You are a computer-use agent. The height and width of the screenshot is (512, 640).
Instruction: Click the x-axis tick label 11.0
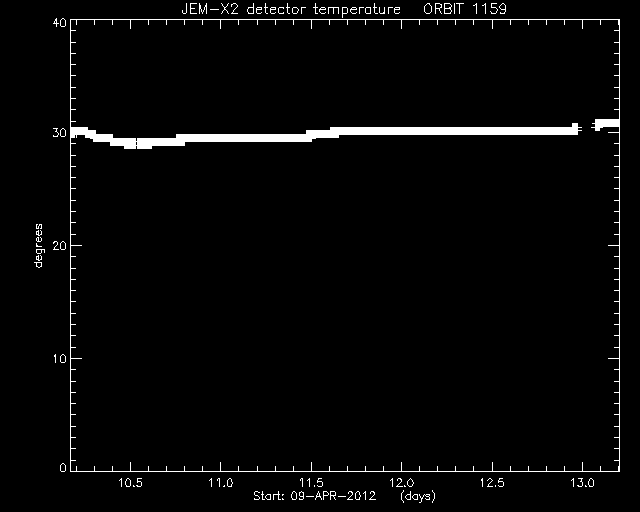tap(221, 483)
